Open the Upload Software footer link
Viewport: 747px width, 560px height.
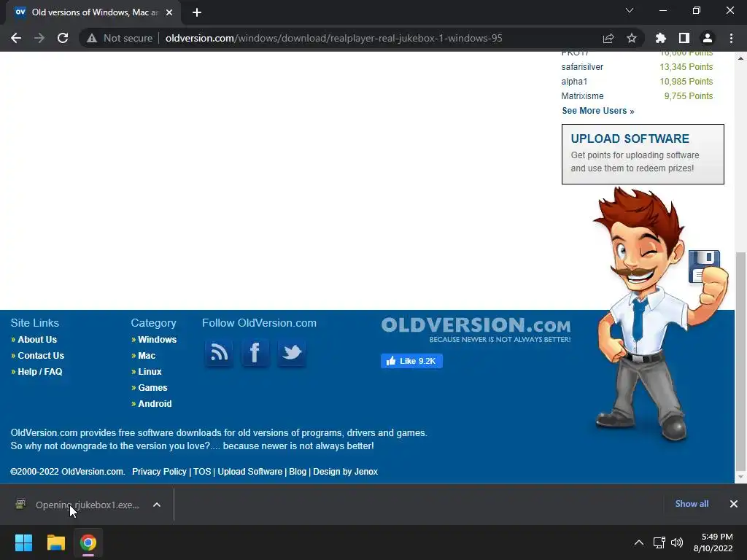[249, 472]
